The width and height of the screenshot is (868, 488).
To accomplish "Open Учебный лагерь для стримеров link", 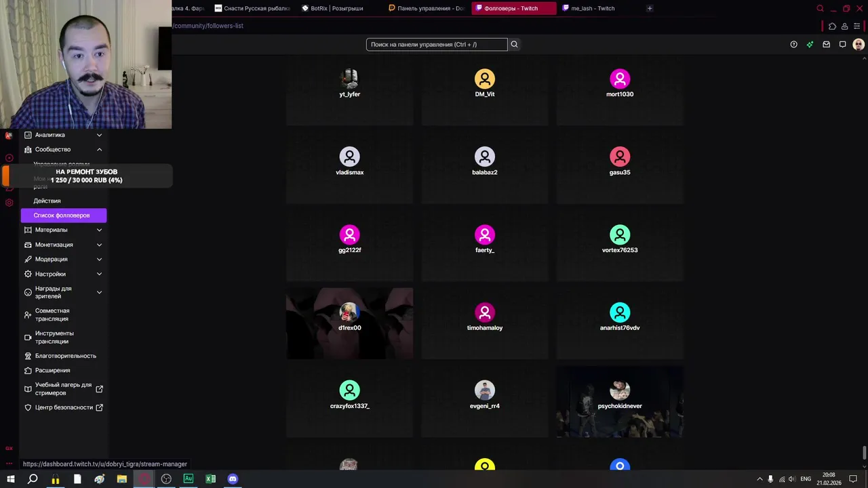I will coord(64,389).
